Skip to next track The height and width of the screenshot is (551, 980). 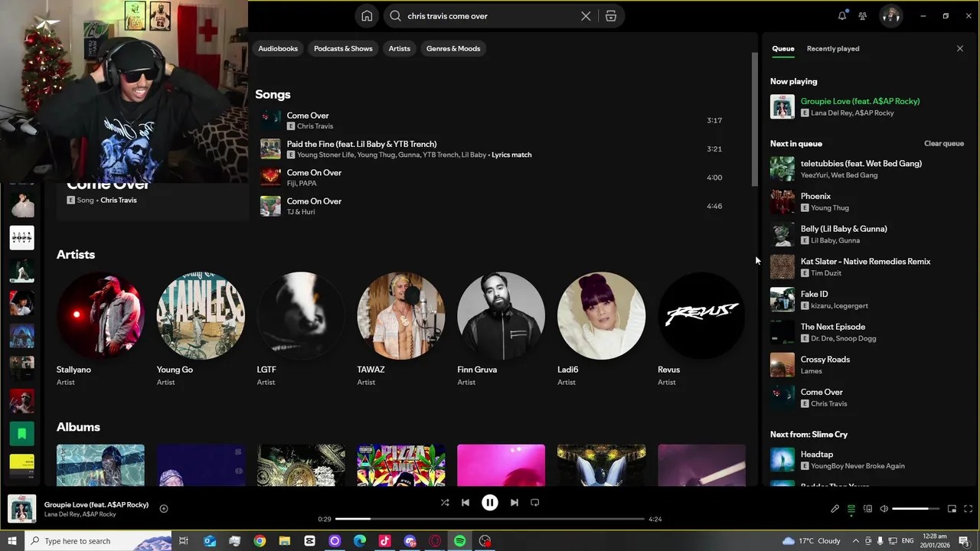tap(514, 503)
